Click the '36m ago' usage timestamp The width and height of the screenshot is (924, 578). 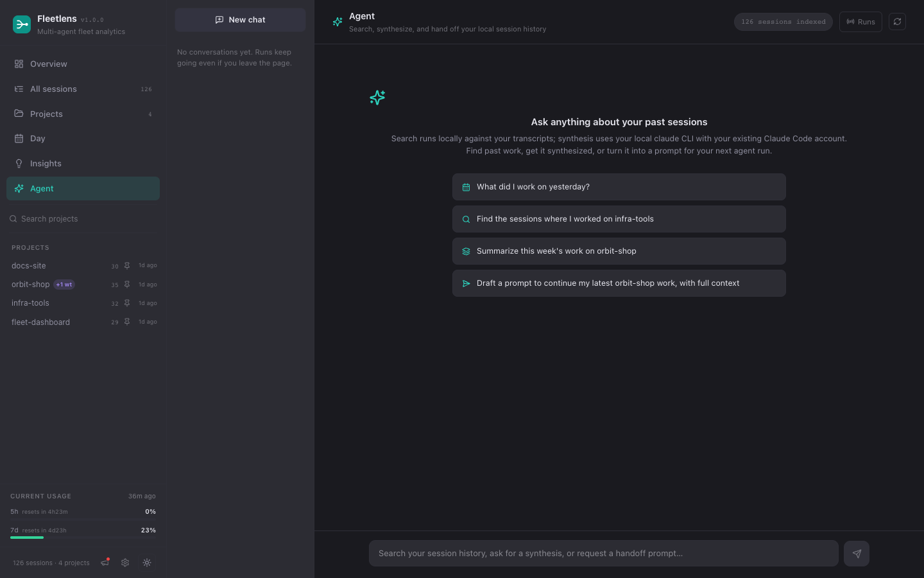click(142, 496)
